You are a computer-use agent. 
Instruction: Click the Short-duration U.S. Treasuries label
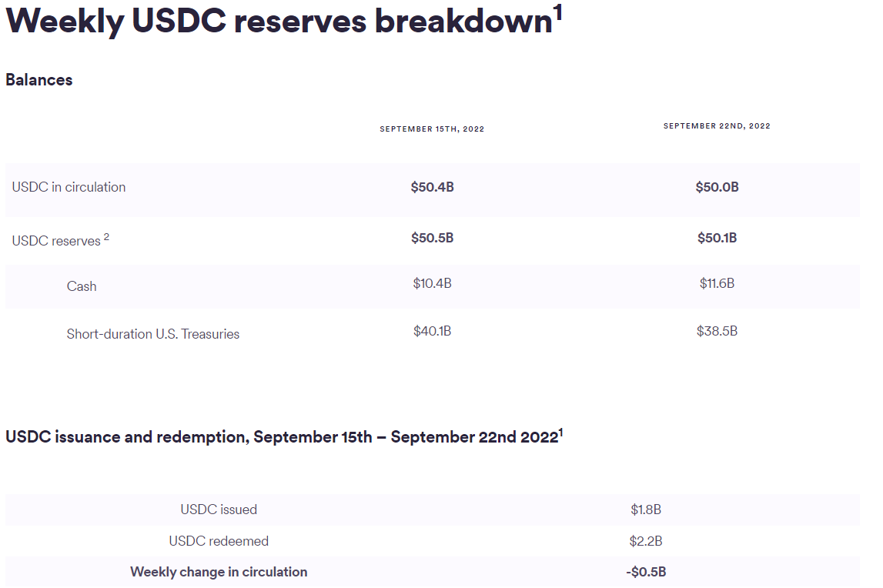(x=153, y=334)
